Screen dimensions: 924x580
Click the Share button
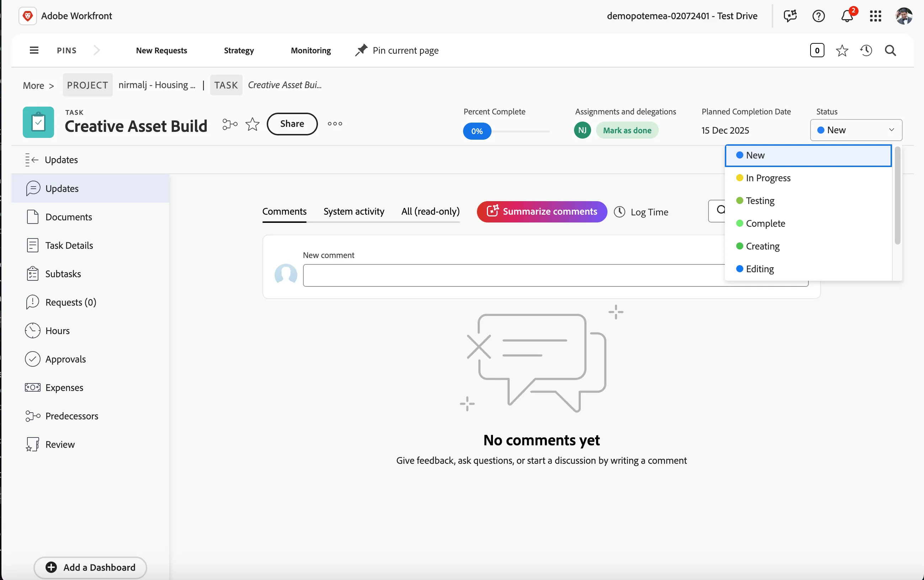pyautogui.click(x=292, y=124)
